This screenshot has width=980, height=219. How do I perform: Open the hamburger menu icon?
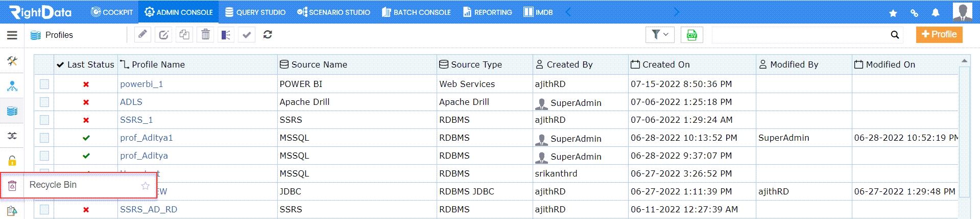click(12, 35)
